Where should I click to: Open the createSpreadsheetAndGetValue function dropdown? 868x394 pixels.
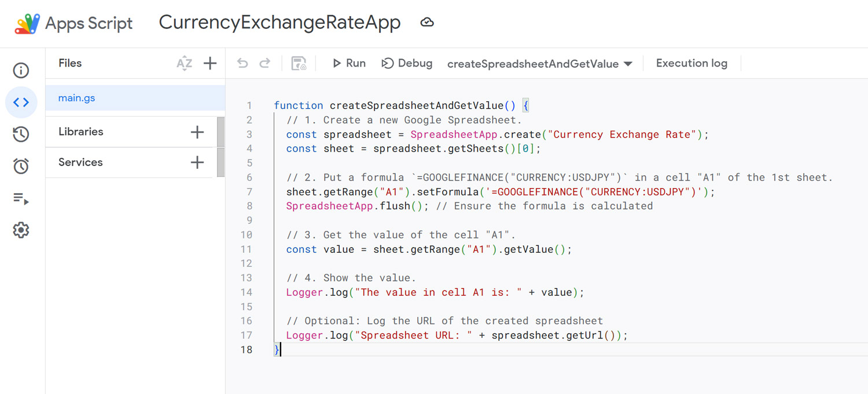(x=539, y=64)
